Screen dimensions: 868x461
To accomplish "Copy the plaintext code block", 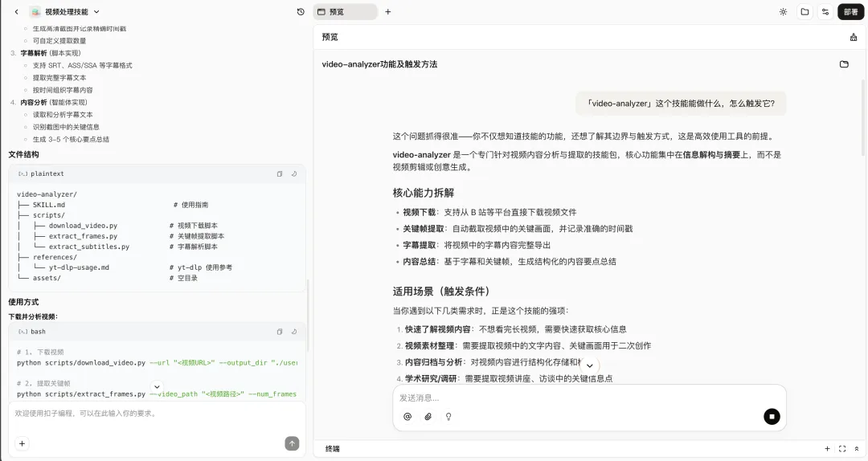I will [x=280, y=173].
